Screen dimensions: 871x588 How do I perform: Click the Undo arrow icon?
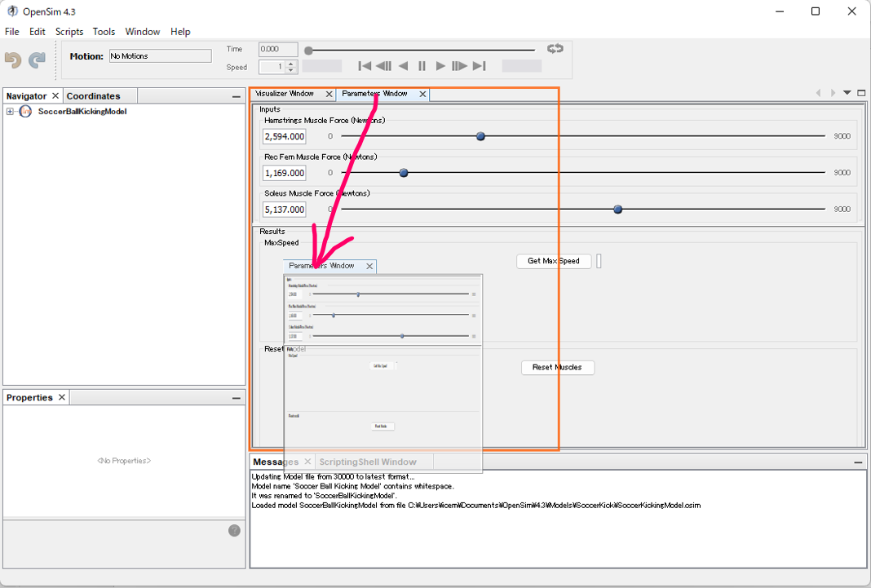coord(13,60)
